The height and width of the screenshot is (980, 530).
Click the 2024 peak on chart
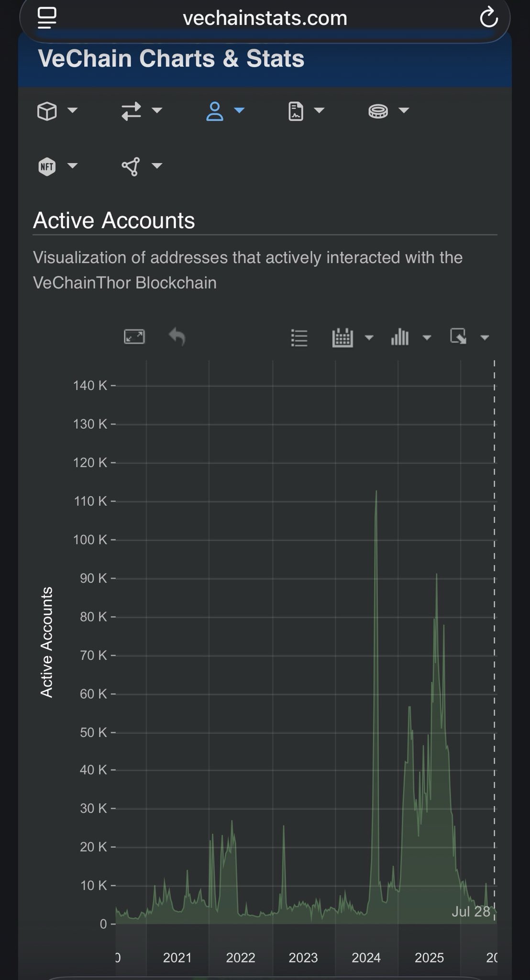[x=376, y=491]
